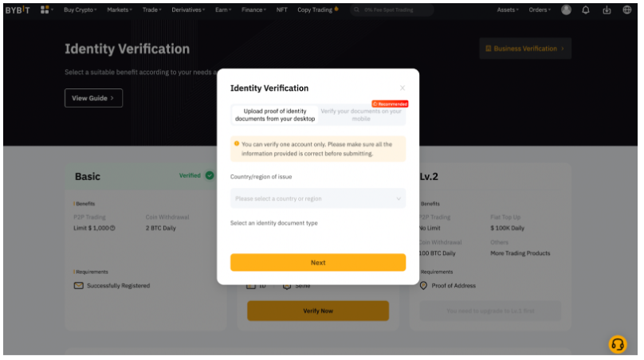Click the yellow Next button

click(x=318, y=262)
